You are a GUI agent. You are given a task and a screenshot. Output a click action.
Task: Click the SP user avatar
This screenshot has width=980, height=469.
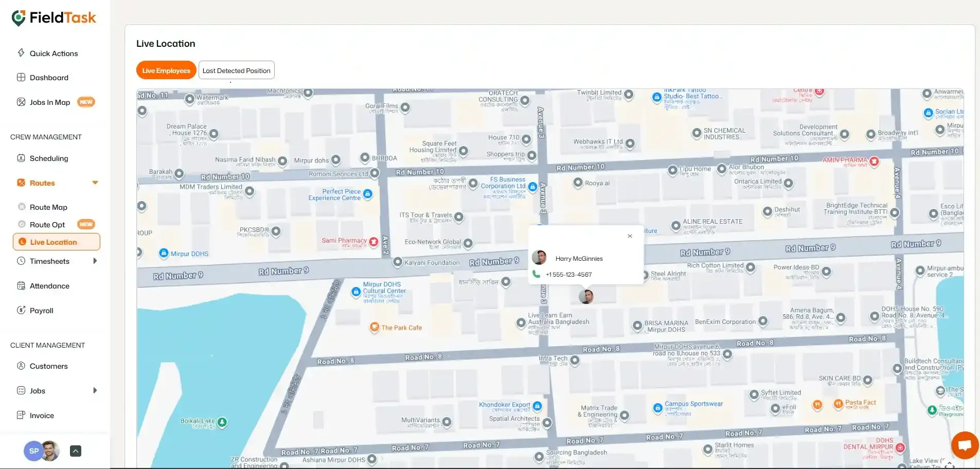pyautogui.click(x=34, y=451)
